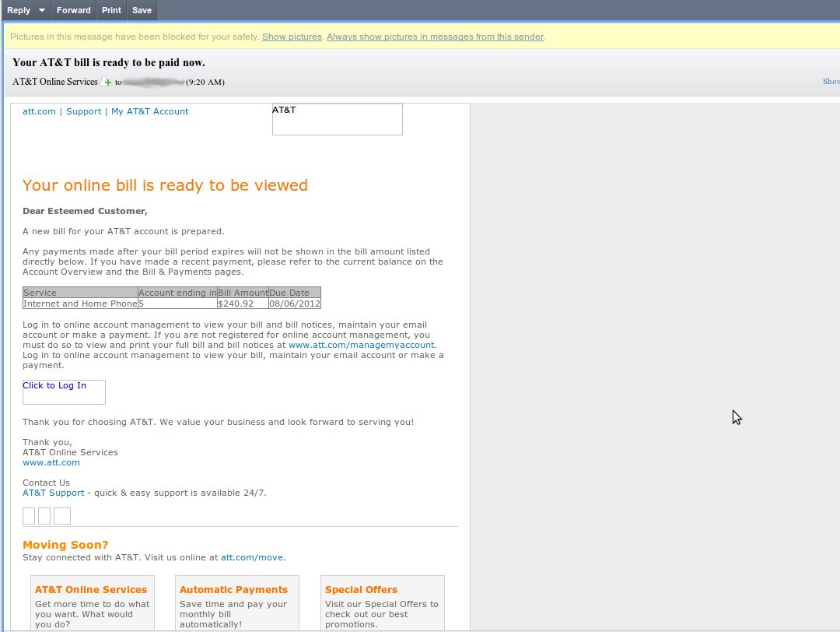Click the first blocked social icon placeholder
The image size is (840, 632).
coord(29,516)
